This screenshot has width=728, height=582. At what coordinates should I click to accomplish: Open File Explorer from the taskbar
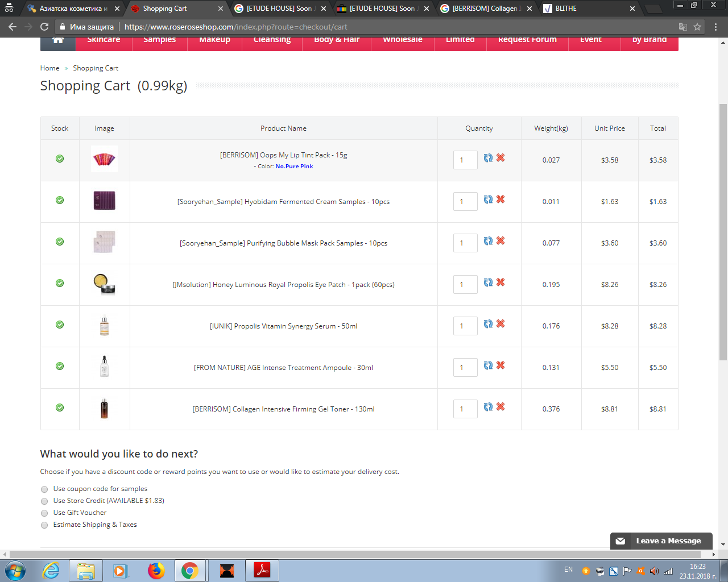click(x=86, y=571)
